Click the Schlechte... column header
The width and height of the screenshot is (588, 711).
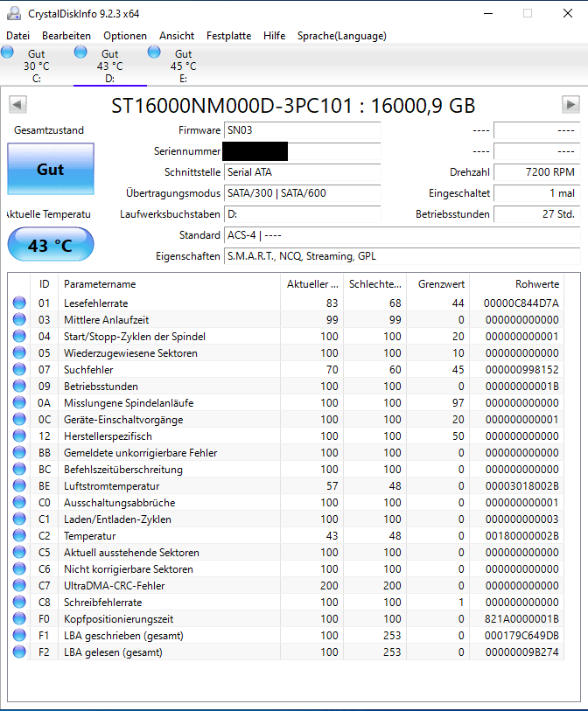click(375, 284)
